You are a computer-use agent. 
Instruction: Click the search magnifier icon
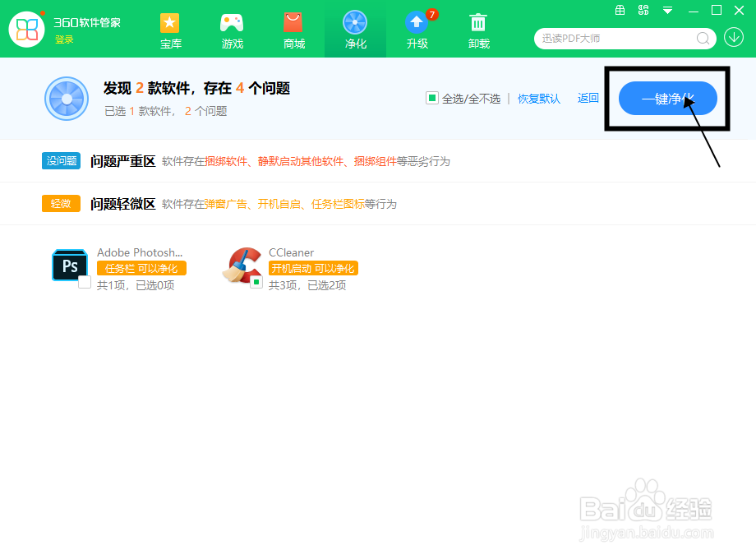click(x=704, y=39)
